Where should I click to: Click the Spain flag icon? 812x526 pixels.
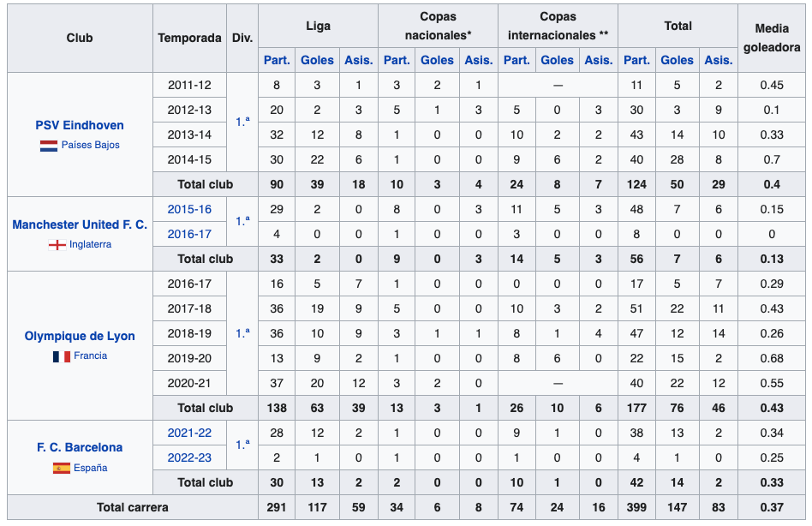point(61,469)
